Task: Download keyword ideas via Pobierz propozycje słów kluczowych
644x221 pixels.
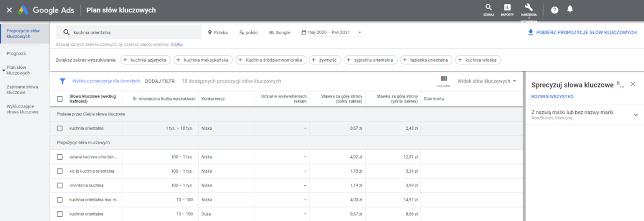Action: pyautogui.click(x=582, y=32)
